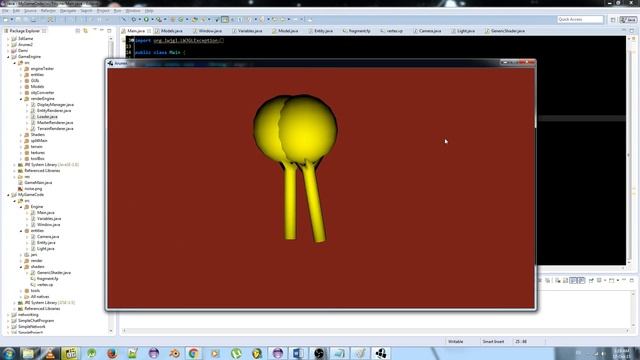This screenshot has height=360, width=640.
Task: Open the Refactor menu
Action: (x=48, y=11)
